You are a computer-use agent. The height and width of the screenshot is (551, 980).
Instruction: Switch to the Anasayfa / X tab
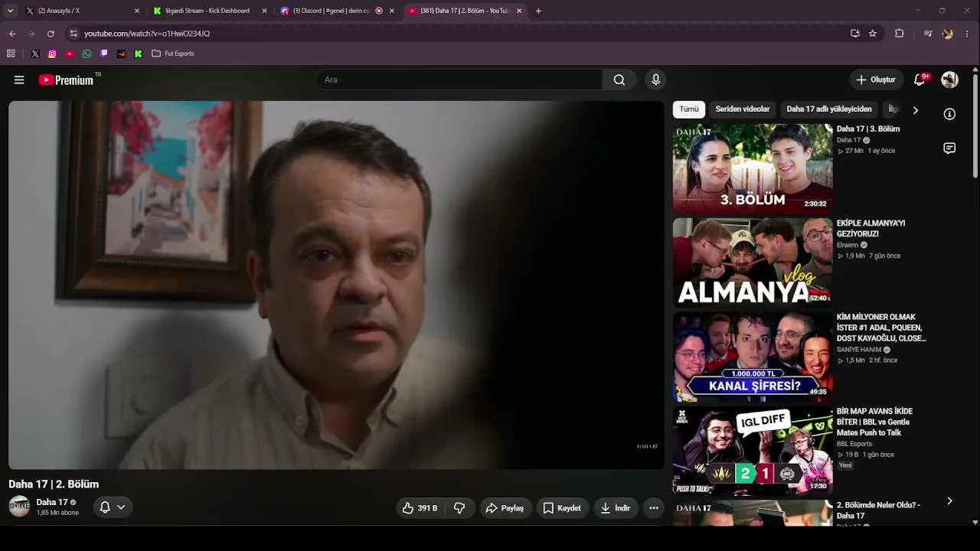(x=83, y=11)
